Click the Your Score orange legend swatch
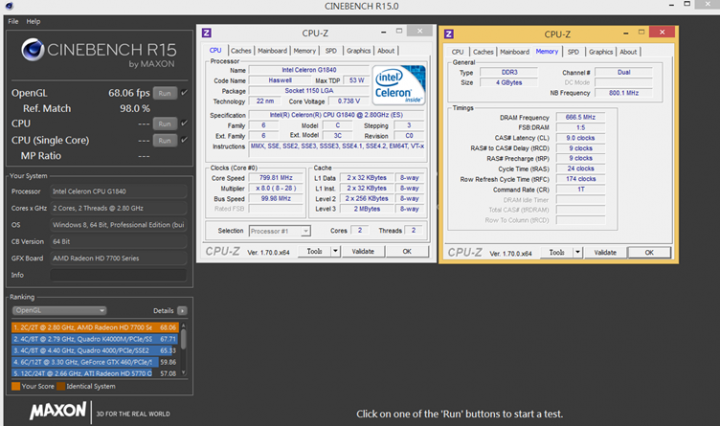 click(x=16, y=386)
